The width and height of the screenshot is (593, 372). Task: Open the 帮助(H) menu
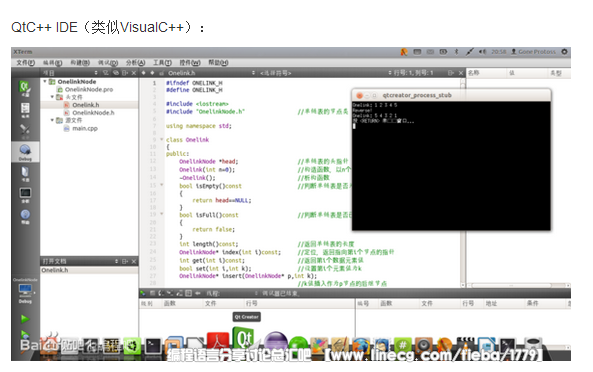coord(218,62)
